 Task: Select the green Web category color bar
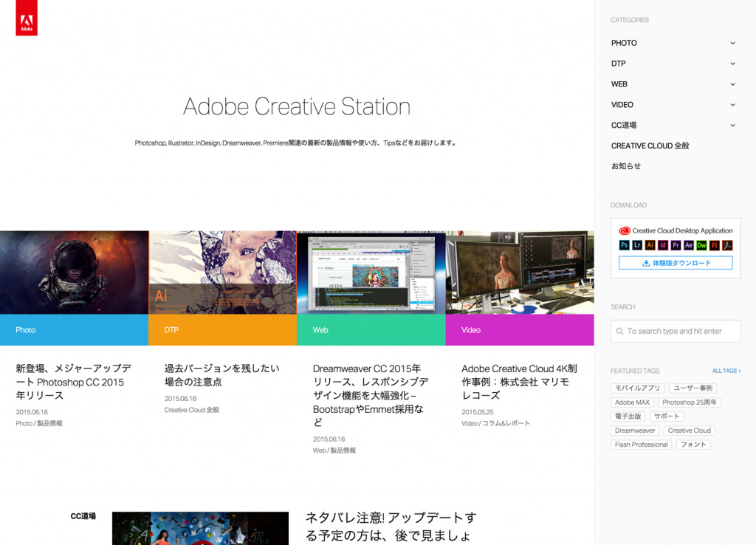click(371, 330)
